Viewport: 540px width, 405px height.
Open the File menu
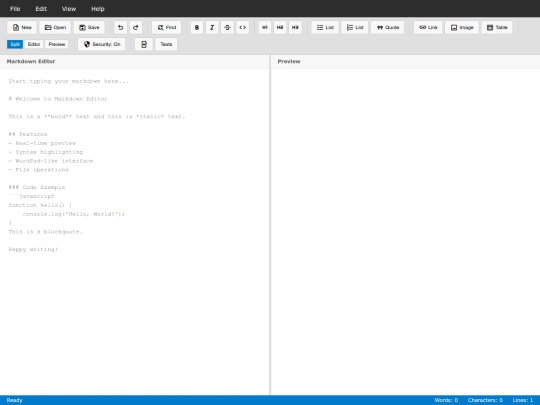(x=15, y=9)
